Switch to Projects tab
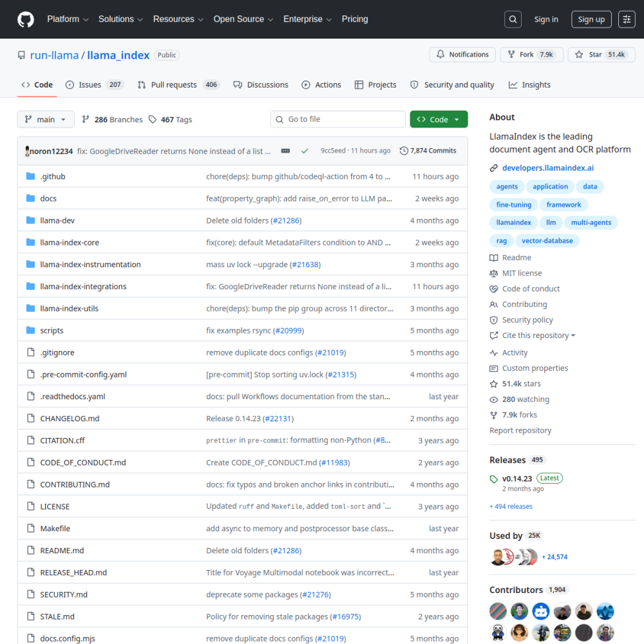 pyautogui.click(x=375, y=85)
